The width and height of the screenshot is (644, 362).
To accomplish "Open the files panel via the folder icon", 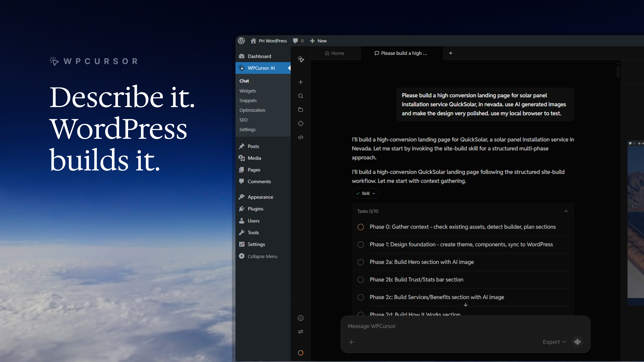I will click(301, 110).
